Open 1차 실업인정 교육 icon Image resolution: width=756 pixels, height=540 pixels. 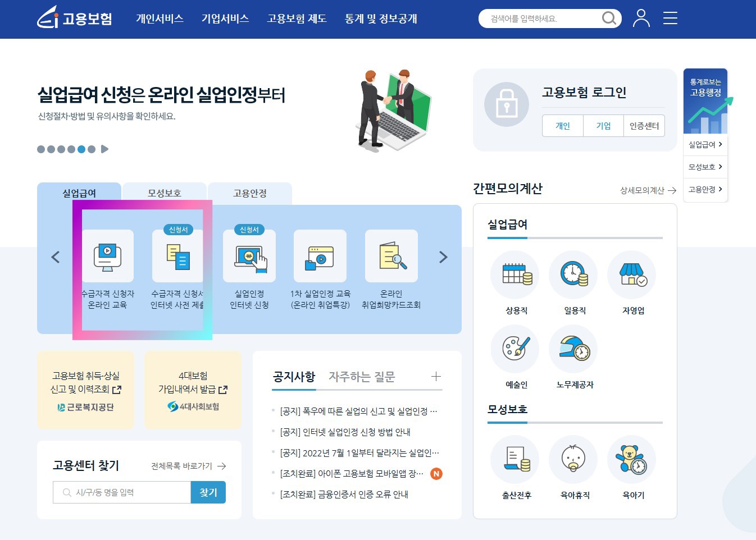(320, 256)
